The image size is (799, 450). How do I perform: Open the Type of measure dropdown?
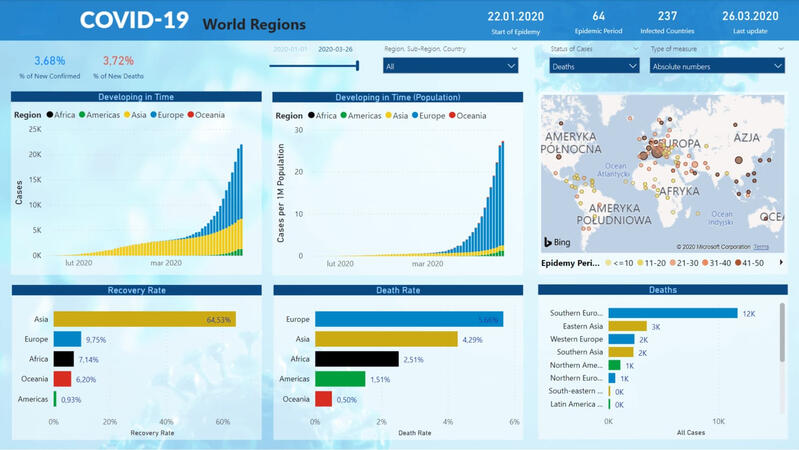pyautogui.click(x=716, y=66)
